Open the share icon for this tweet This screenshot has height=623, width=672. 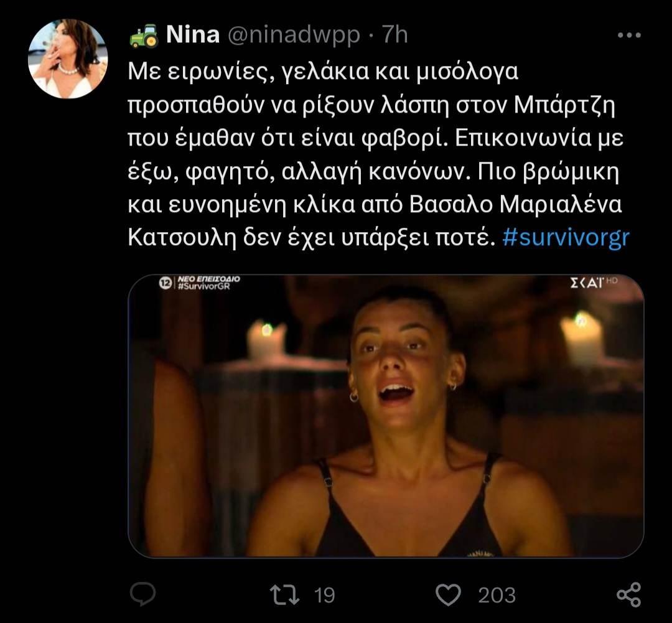628,594
